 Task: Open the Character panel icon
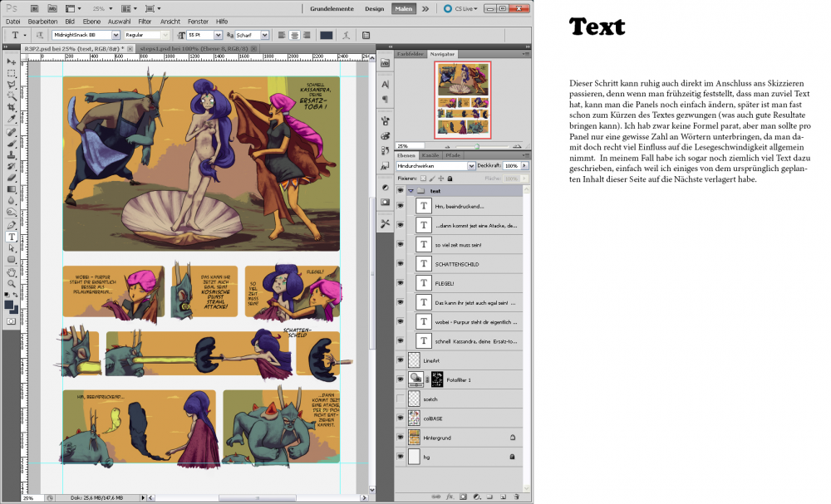385,84
